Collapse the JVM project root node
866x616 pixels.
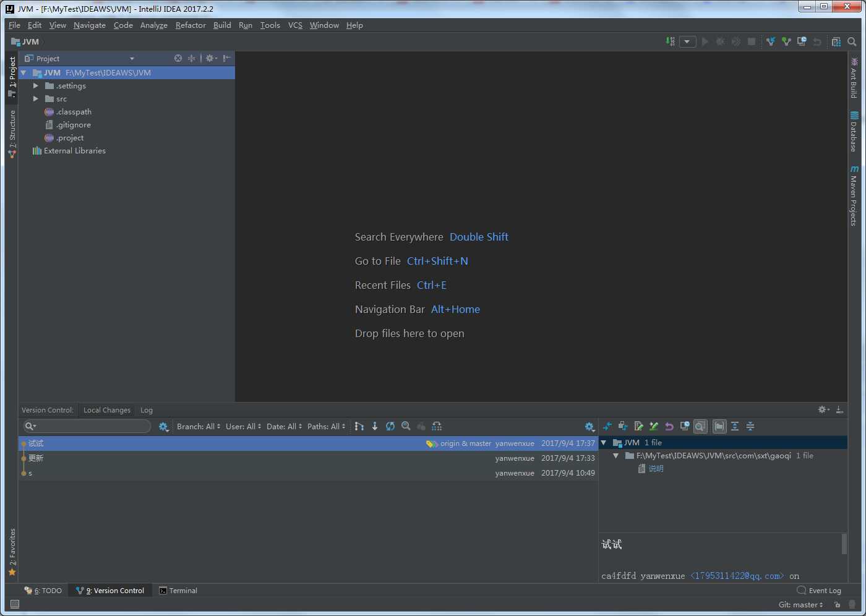(24, 73)
